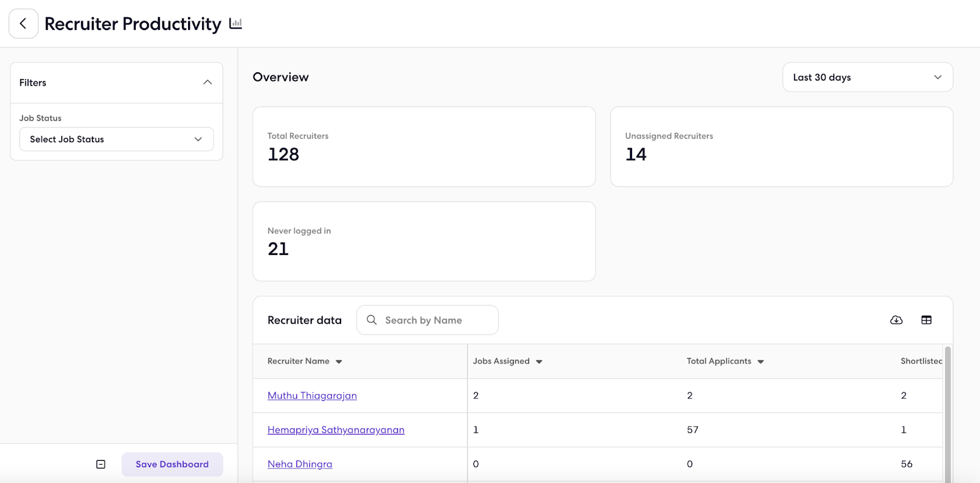980x483 pixels.
Task: Click the collapse icon near Save Dashboard
Action: point(101,465)
